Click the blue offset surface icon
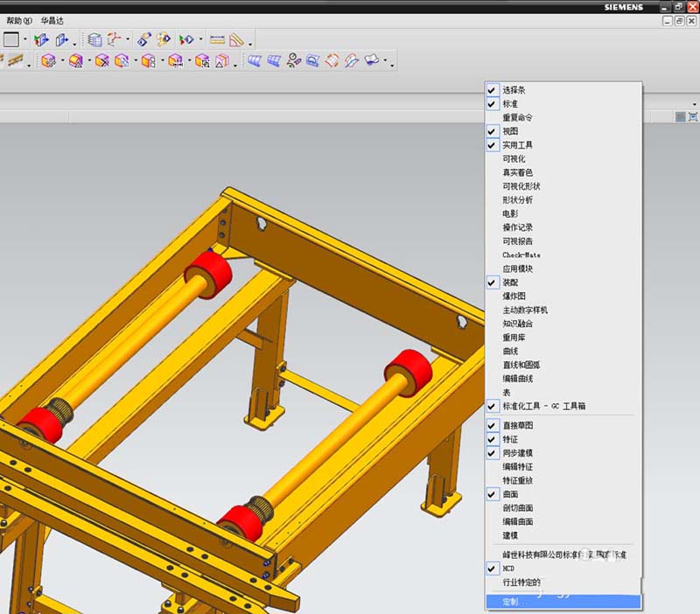 371,60
